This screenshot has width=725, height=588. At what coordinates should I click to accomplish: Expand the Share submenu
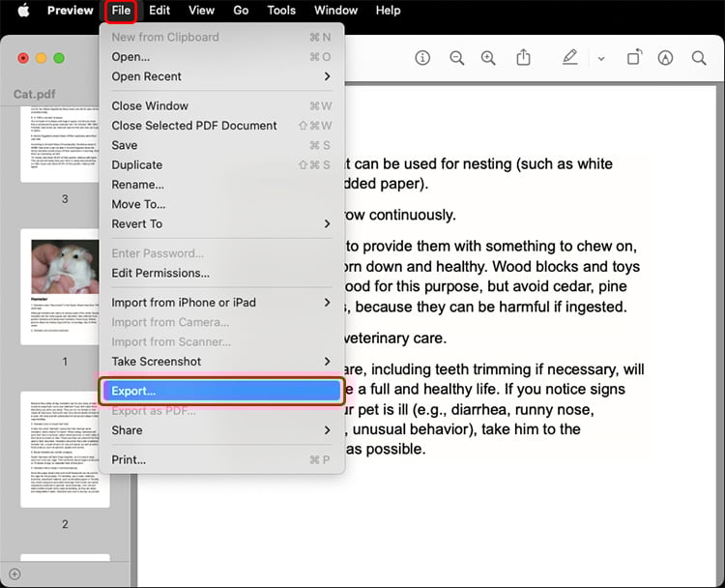222,430
